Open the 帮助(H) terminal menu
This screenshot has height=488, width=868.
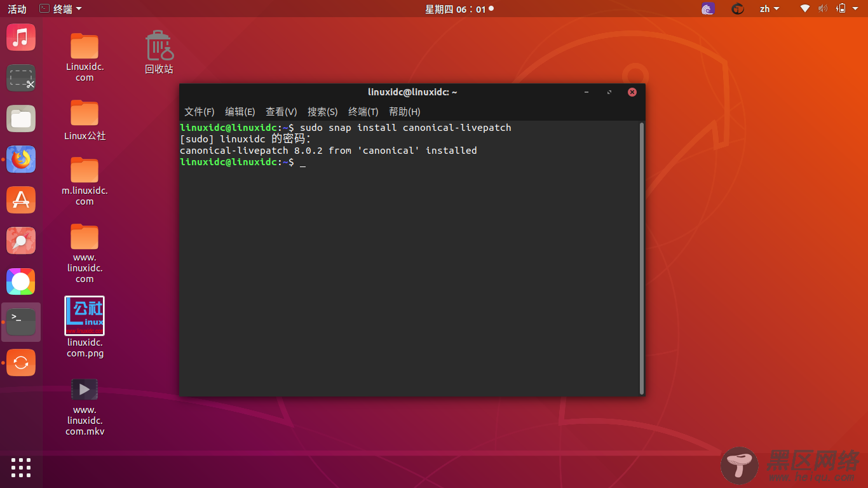[x=405, y=112]
